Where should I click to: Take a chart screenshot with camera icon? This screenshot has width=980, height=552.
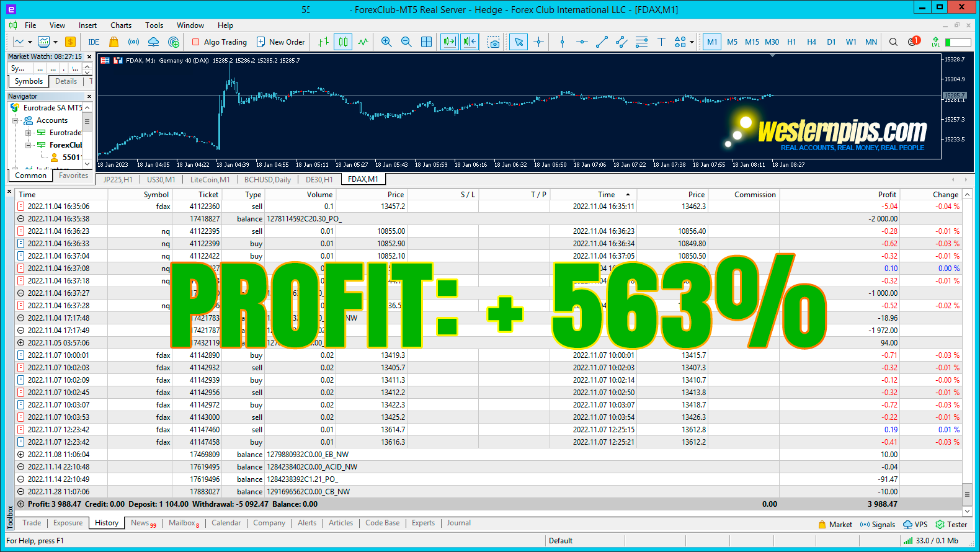[494, 42]
